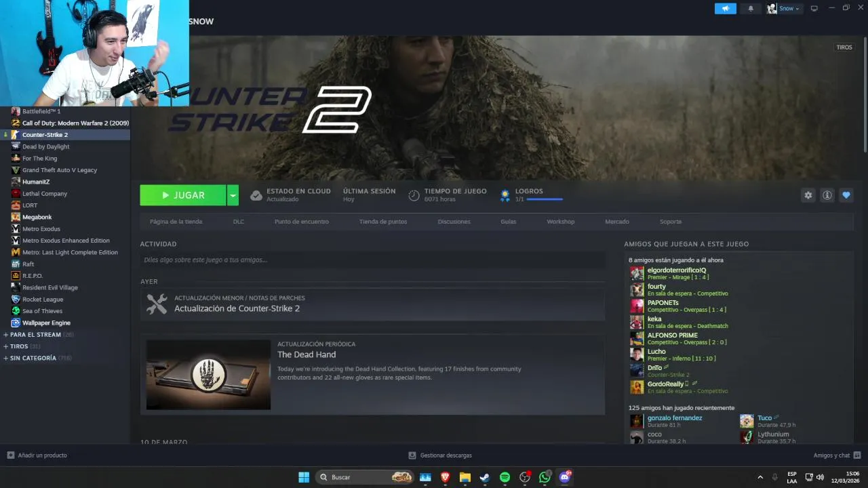The width and height of the screenshot is (868, 488).
Task: Click the page vertical scrollbar
Action: [x=865, y=95]
